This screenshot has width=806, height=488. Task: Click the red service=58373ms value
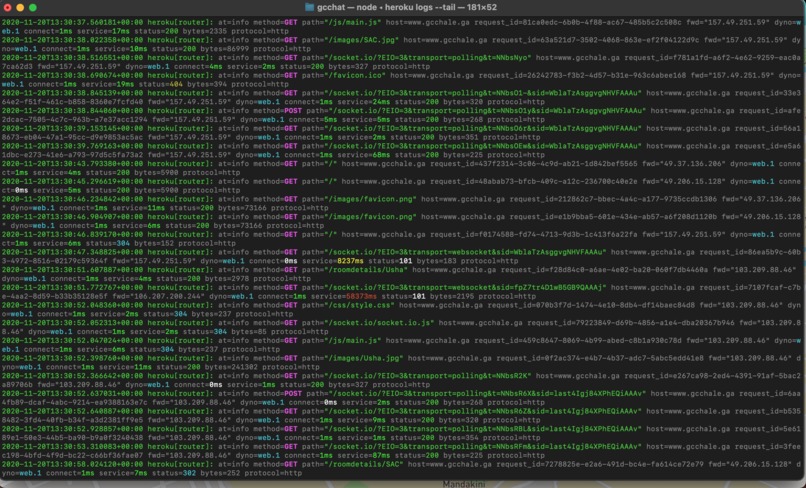coord(346,297)
